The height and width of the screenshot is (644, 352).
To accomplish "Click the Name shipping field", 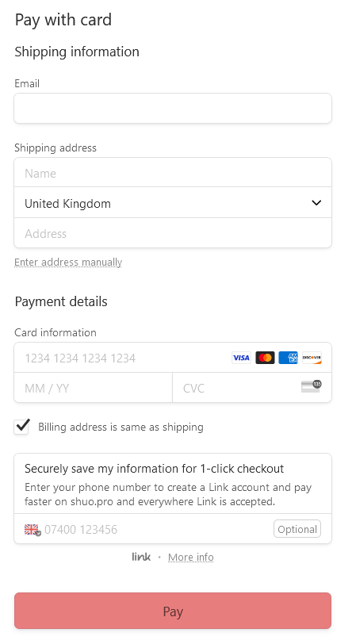I will [x=173, y=173].
